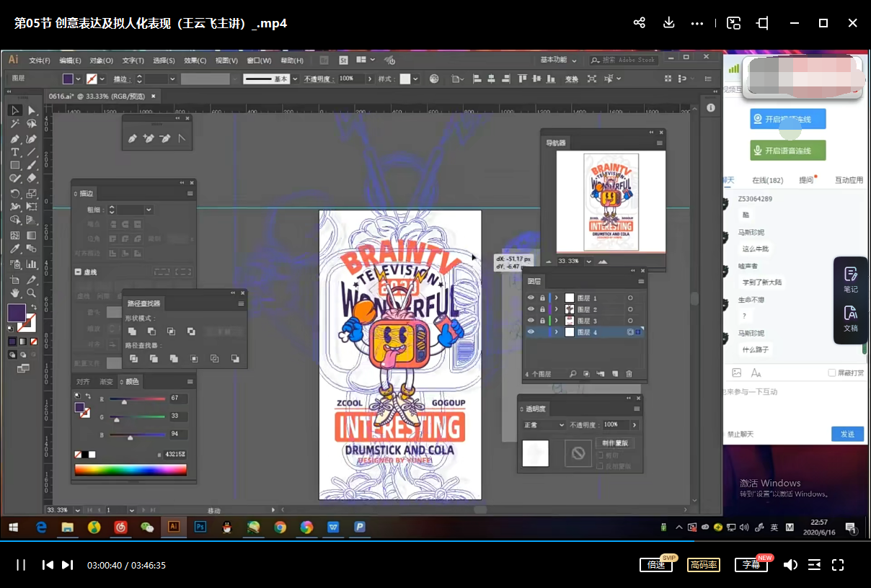Select the Selection tool arrow
This screenshot has width=871, height=588.
click(x=15, y=110)
